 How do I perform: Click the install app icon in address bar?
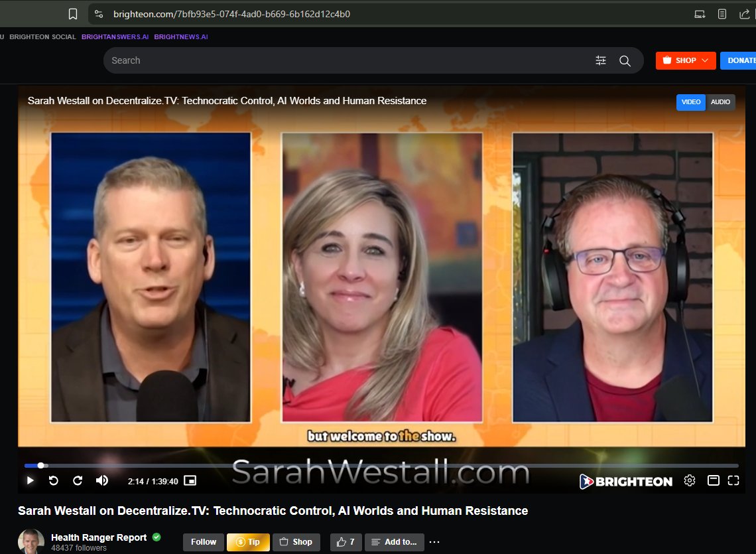click(700, 14)
